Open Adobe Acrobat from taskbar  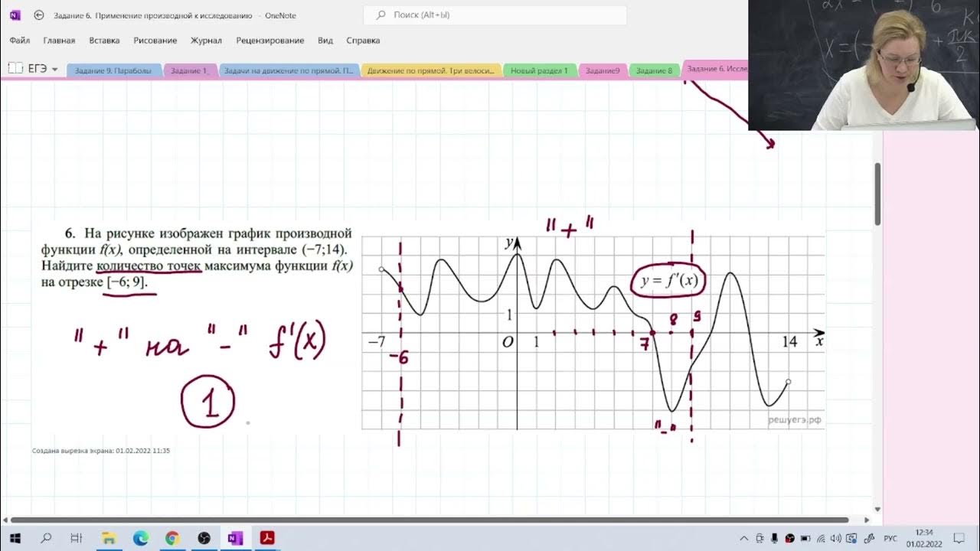click(x=267, y=538)
